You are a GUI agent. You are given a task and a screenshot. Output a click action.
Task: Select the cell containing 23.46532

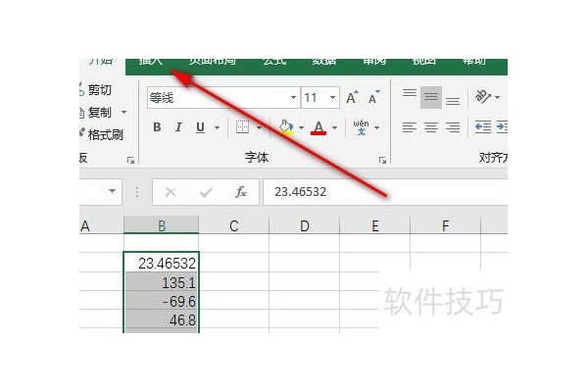click(x=162, y=263)
